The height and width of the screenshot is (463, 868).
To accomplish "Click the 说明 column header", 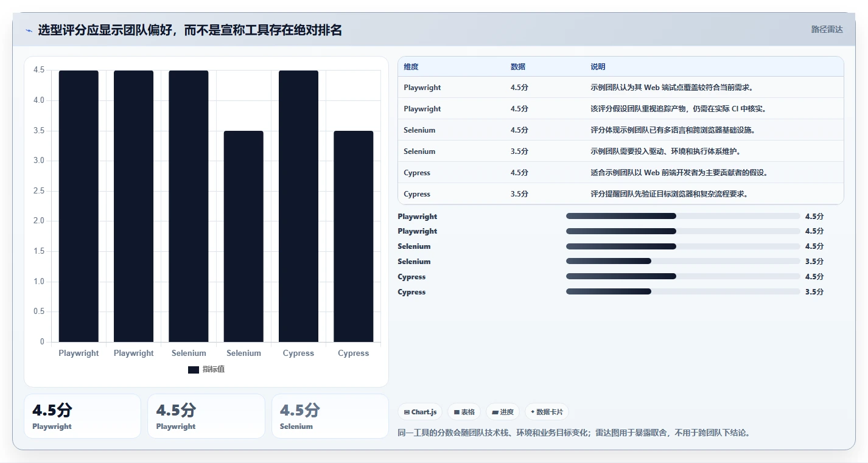I will coord(598,67).
